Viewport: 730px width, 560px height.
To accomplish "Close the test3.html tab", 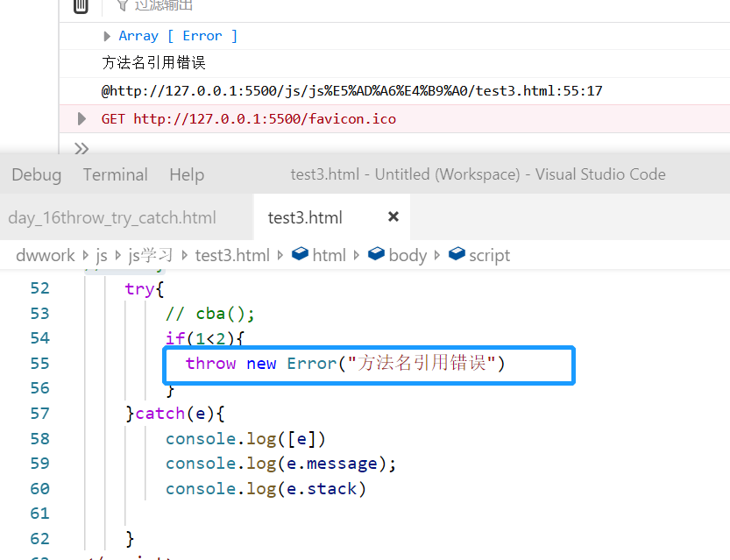I will point(393,217).
